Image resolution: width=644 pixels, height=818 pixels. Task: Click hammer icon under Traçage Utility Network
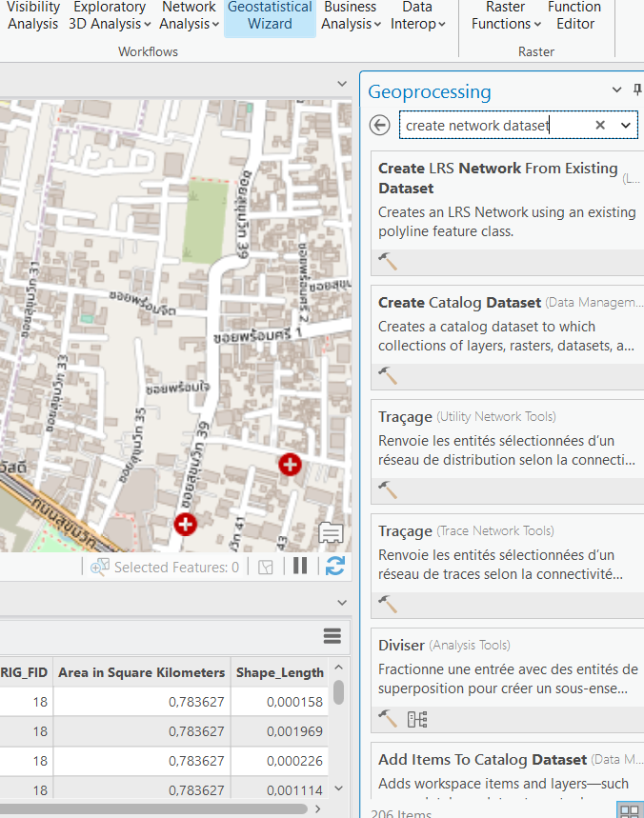[x=387, y=489]
